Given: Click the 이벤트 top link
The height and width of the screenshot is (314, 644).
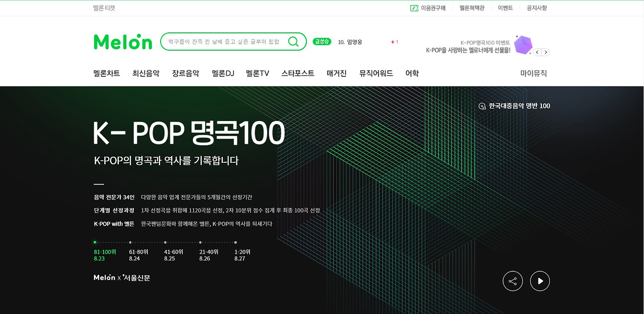Looking at the screenshot, I should point(505,8).
